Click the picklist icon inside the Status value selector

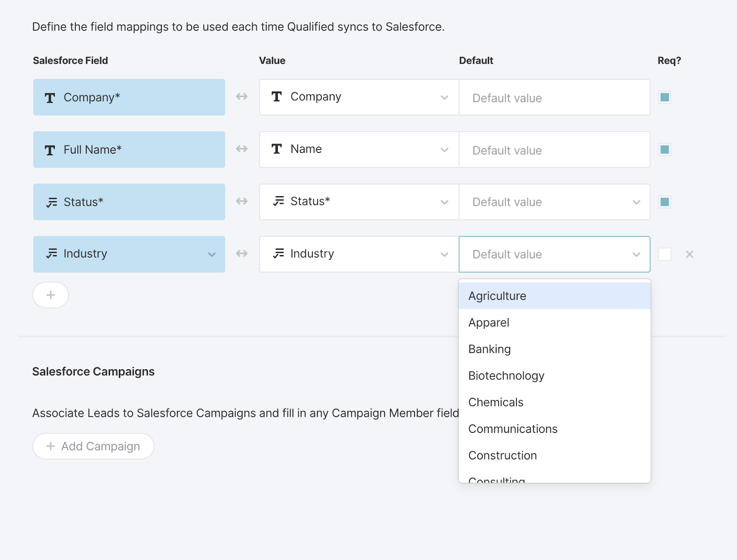[276, 201]
